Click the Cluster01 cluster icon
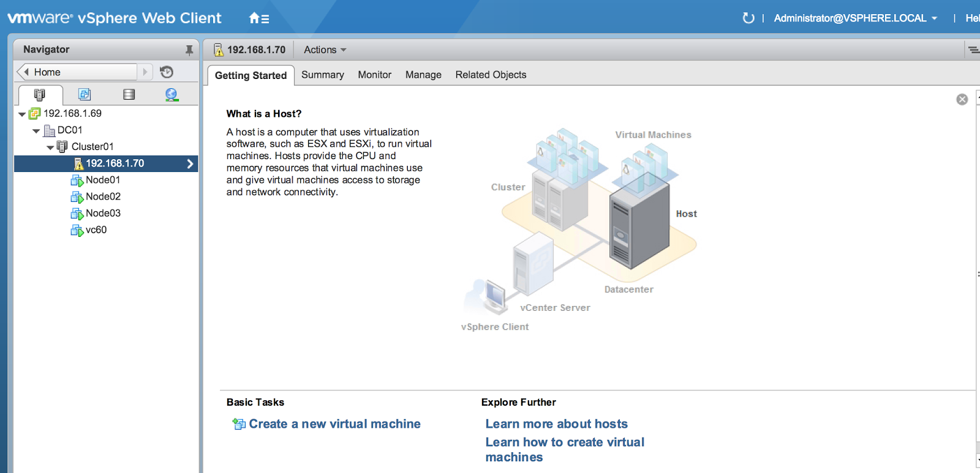The image size is (980, 473). click(x=62, y=147)
